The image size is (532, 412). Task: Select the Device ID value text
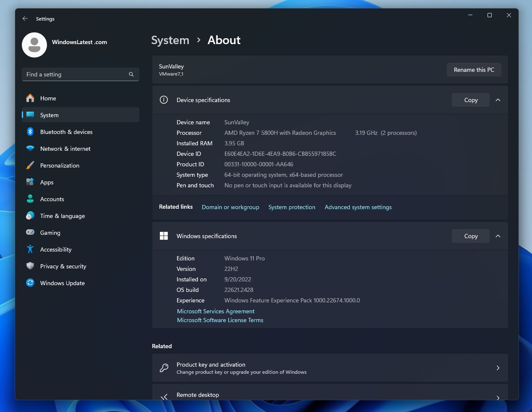tap(280, 154)
